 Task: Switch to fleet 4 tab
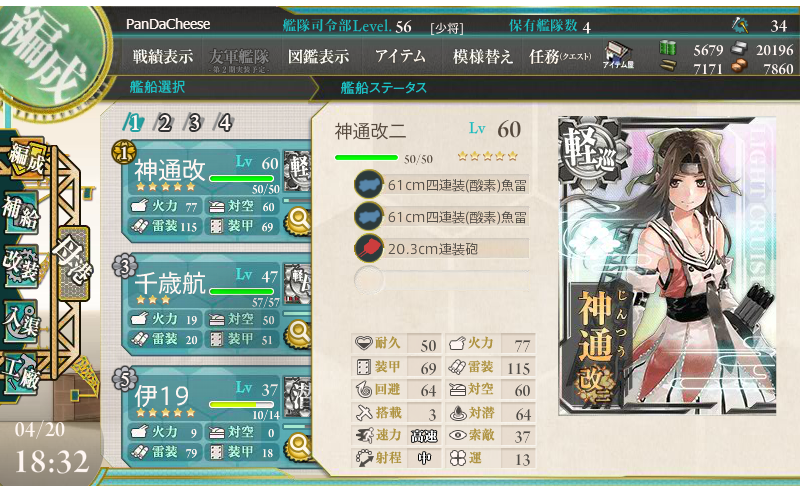click(x=225, y=123)
